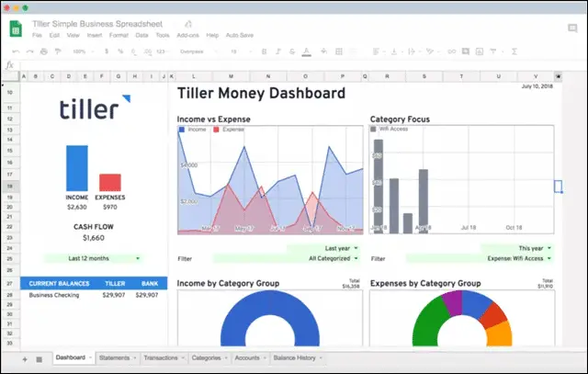Click the Print icon

(44, 51)
